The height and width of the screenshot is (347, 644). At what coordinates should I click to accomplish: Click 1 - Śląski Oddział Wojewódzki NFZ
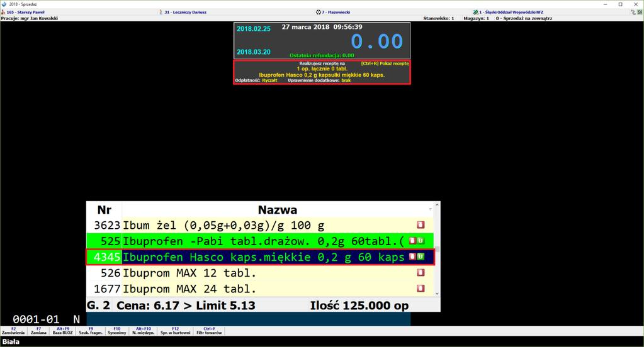tap(511, 13)
